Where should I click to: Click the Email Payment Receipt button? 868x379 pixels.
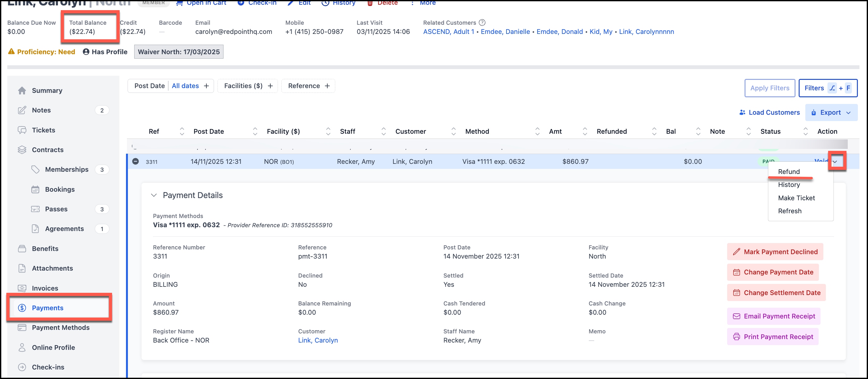coord(773,316)
